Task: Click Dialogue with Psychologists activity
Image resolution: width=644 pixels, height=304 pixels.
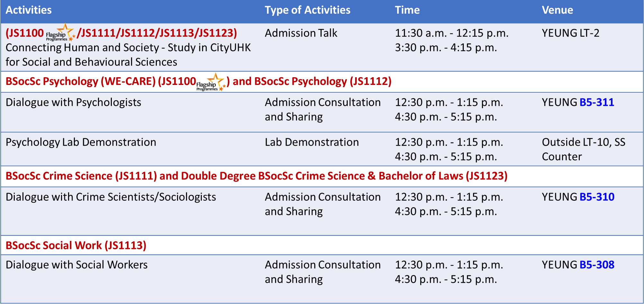Action: [73, 102]
